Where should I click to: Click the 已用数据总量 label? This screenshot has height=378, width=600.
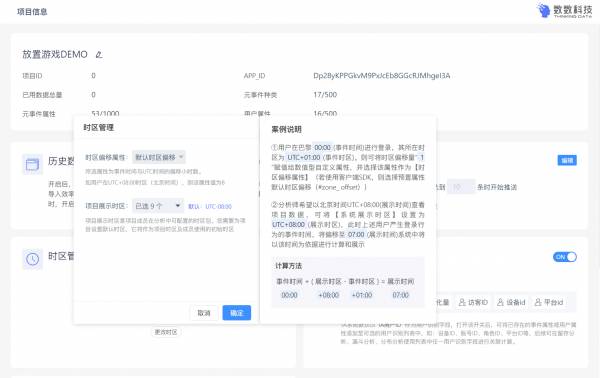[42, 95]
